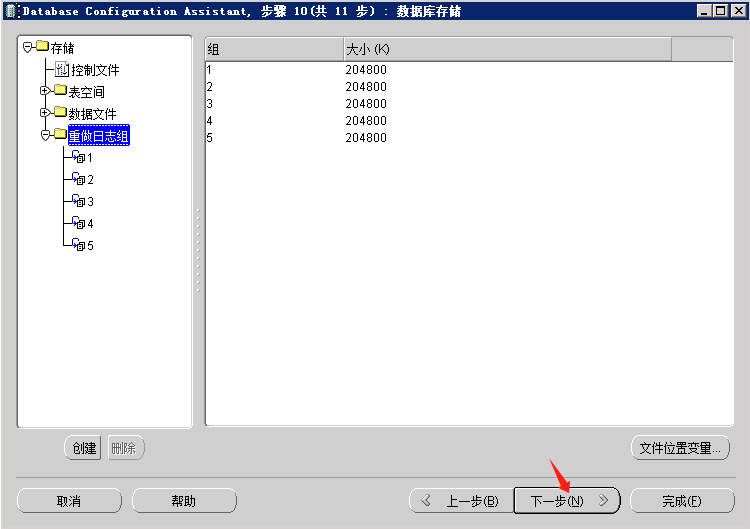Click 取消 to cancel the wizard
This screenshot has width=750, height=529.
tap(69, 501)
